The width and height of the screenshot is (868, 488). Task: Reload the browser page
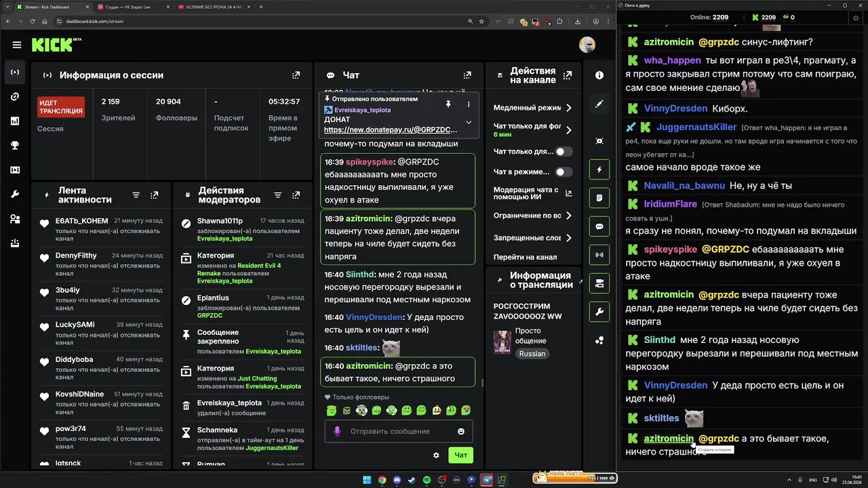coord(32,22)
